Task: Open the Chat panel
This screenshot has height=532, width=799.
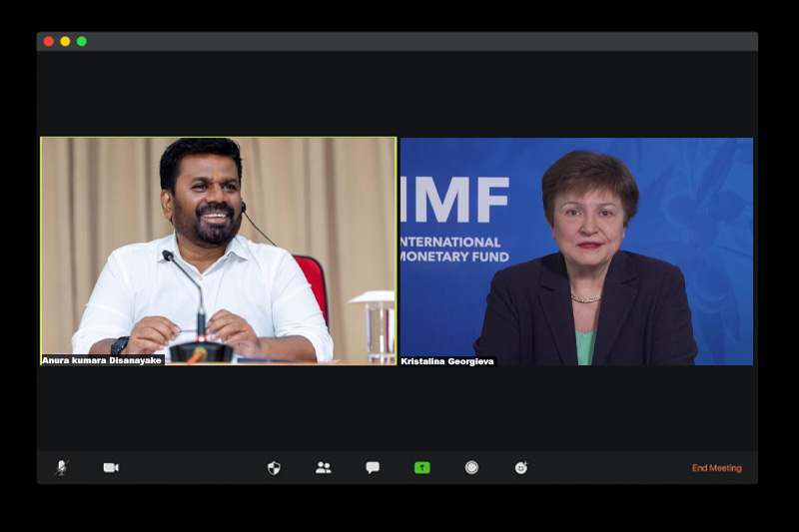Action: [373, 467]
